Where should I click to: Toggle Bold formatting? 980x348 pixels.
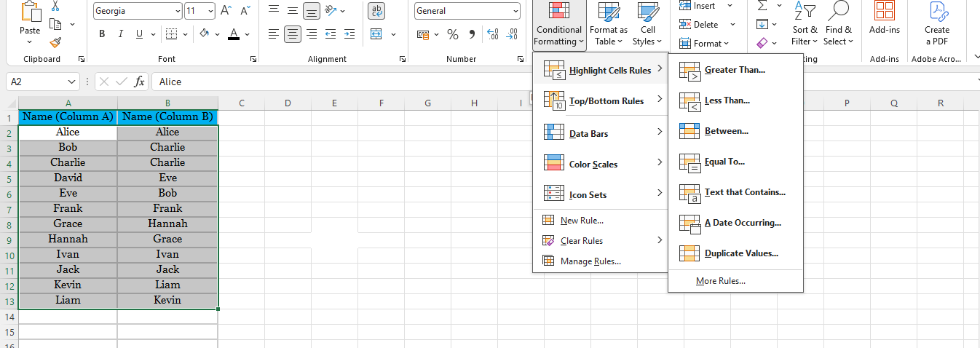pyautogui.click(x=102, y=34)
